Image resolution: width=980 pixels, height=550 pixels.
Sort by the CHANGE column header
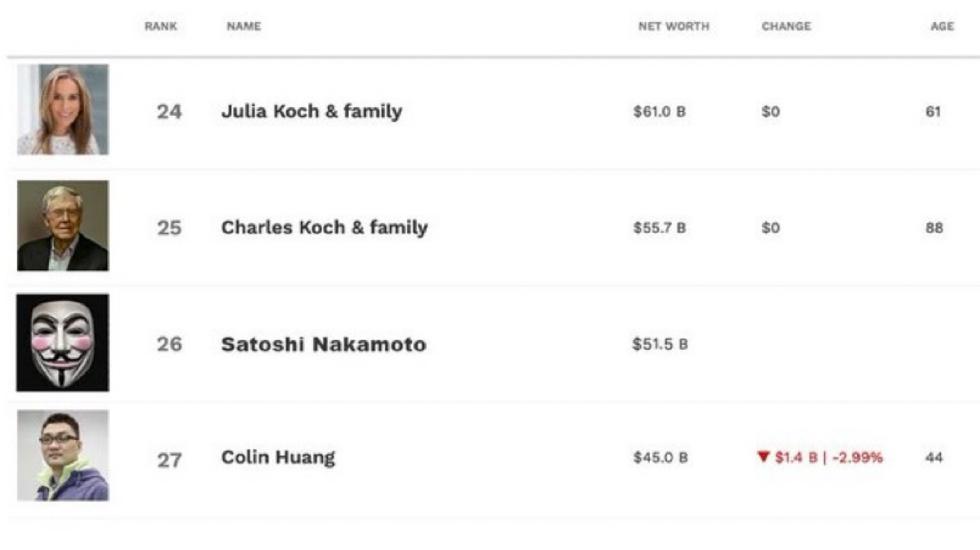tap(786, 26)
